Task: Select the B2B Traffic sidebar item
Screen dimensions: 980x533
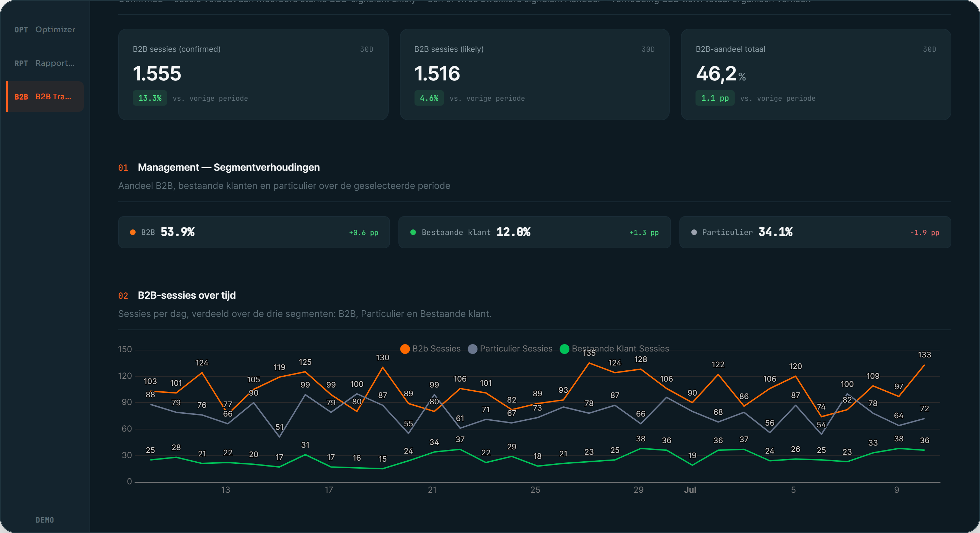Action: coord(45,96)
